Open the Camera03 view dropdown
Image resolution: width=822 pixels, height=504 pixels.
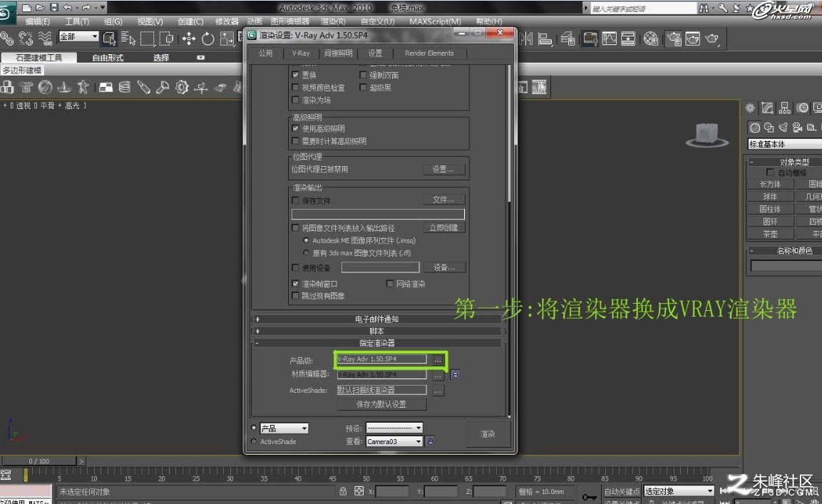tap(394, 441)
